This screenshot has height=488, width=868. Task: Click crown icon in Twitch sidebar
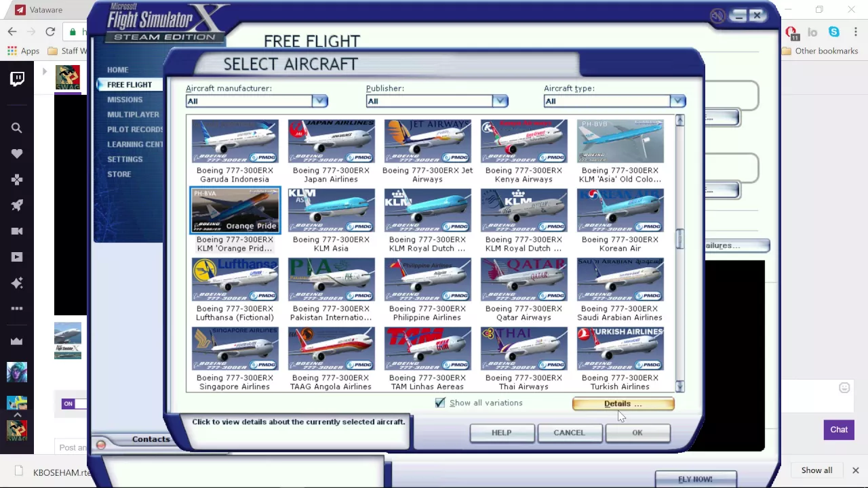click(17, 341)
